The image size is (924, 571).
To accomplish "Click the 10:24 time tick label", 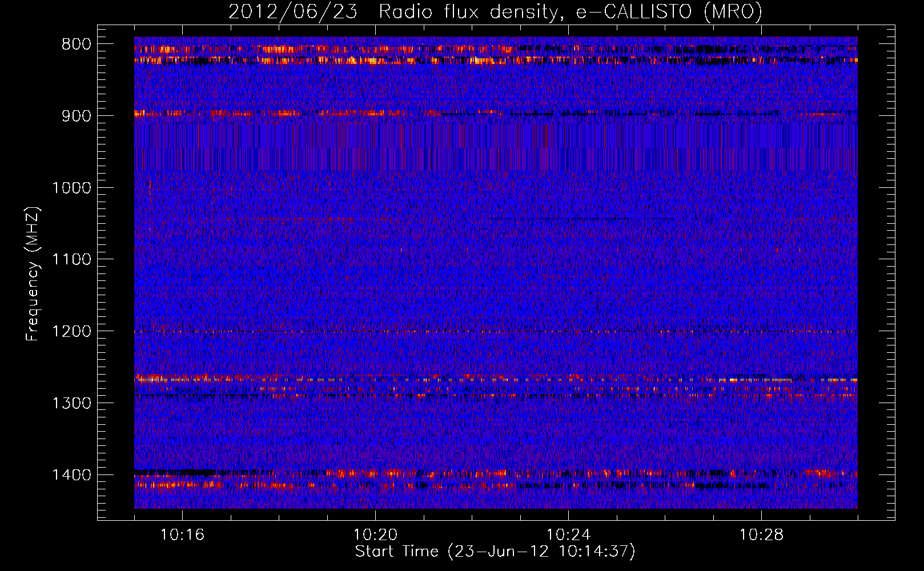I will click(568, 535).
